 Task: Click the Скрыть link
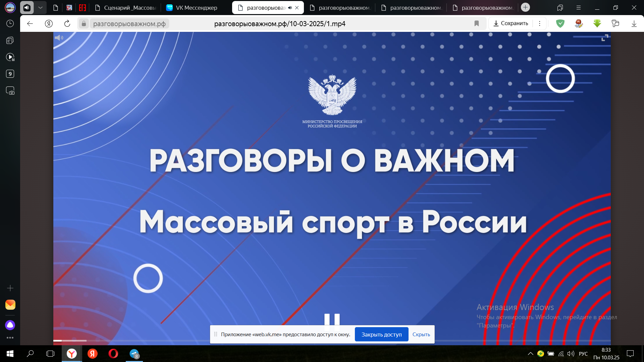pyautogui.click(x=421, y=335)
